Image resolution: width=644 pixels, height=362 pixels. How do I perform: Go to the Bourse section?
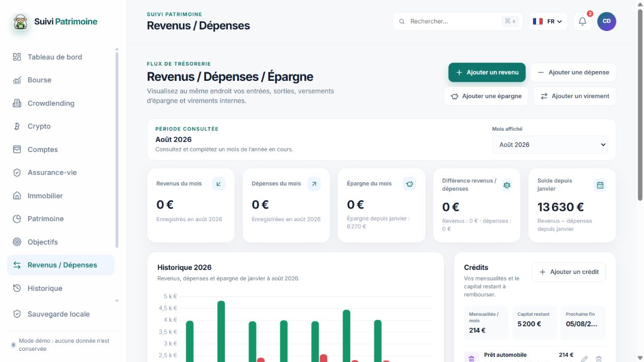(x=61, y=80)
